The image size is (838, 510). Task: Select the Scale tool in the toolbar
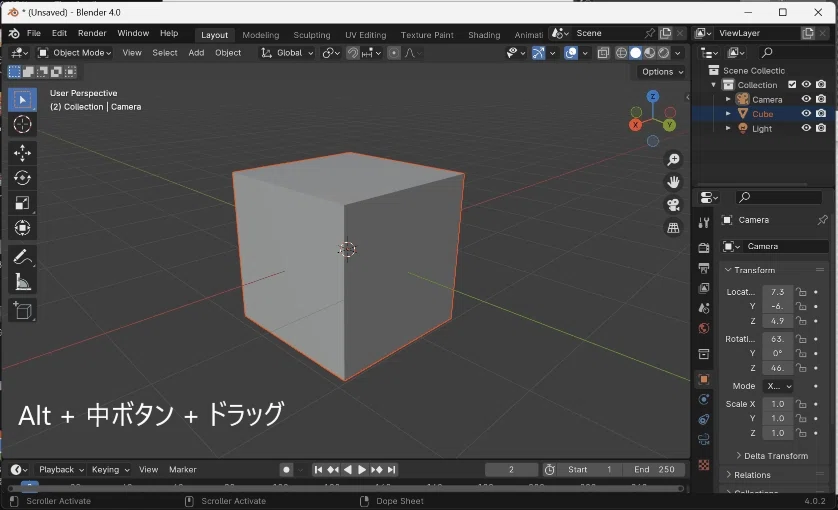(22, 204)
